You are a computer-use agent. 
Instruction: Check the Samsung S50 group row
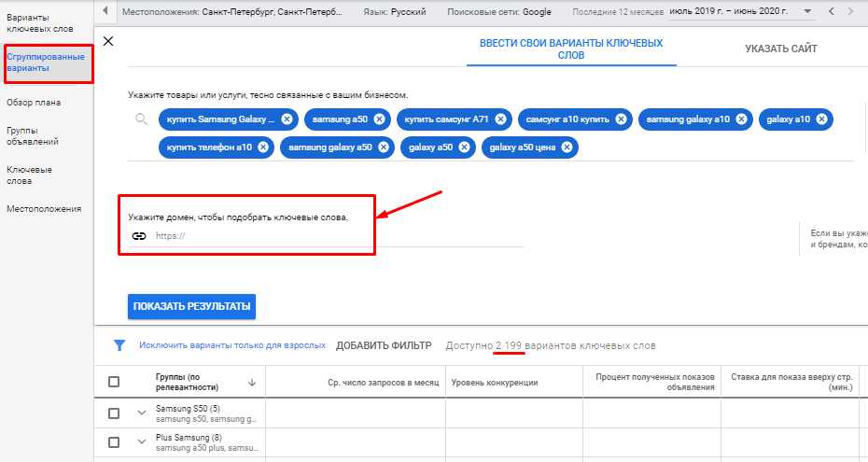tap(114, 413)
